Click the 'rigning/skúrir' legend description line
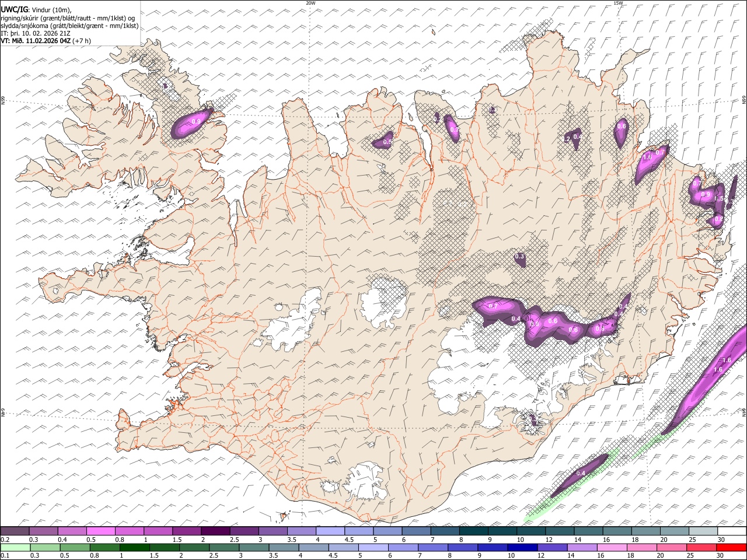This screenshot has width=747, height=560. (68, 18)
